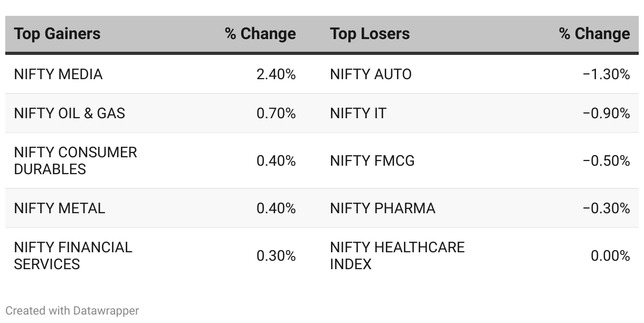
Task: Select the NIFTY CONSUMER DURABLES cell
Action: click(75, 160)
